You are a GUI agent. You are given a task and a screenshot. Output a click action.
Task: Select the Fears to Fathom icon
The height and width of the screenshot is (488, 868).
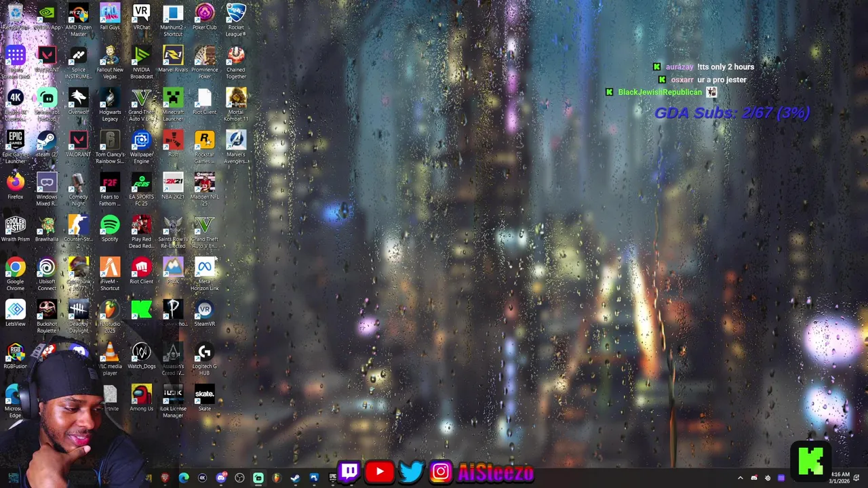pos(110,189)
